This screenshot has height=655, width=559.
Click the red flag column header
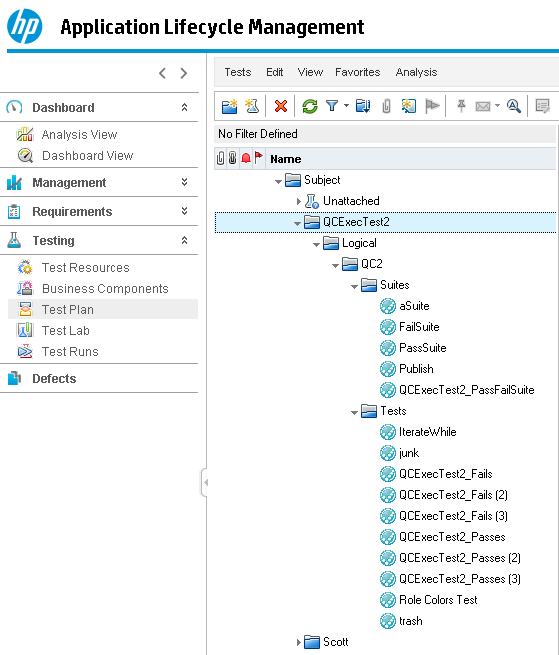coord(259,158)
